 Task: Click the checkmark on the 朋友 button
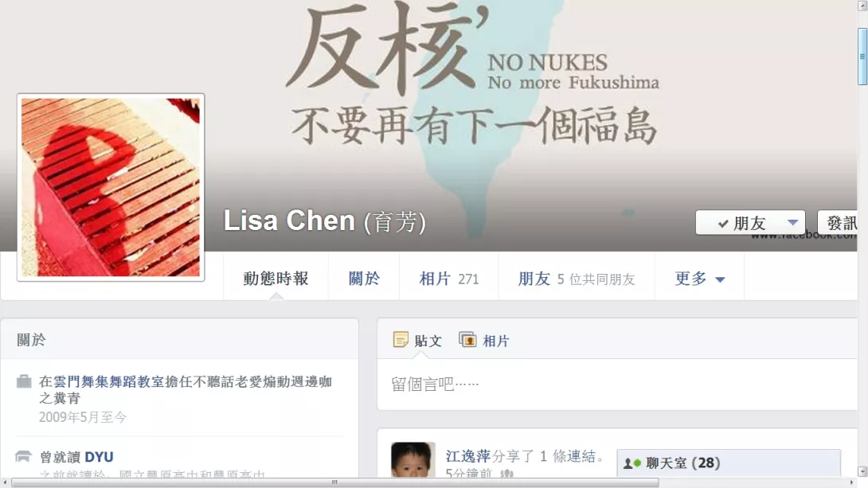[722, 224]
